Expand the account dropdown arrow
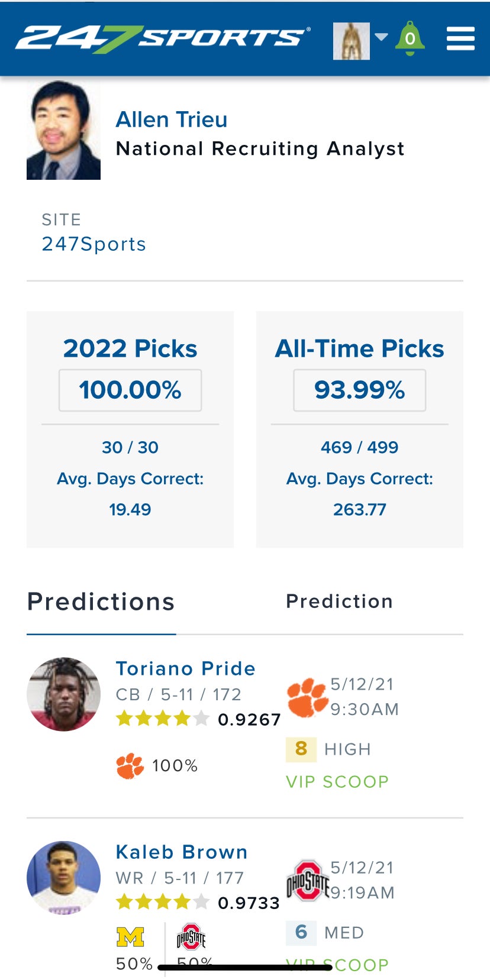Screen dimensions: 490x980 (x=382, y=37)
